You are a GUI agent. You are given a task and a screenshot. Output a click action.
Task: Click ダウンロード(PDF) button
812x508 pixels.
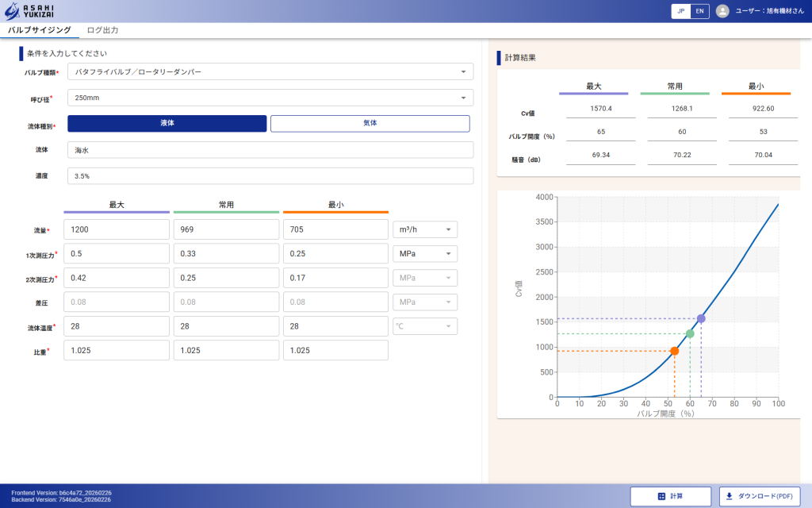click(x=759, y=496)
